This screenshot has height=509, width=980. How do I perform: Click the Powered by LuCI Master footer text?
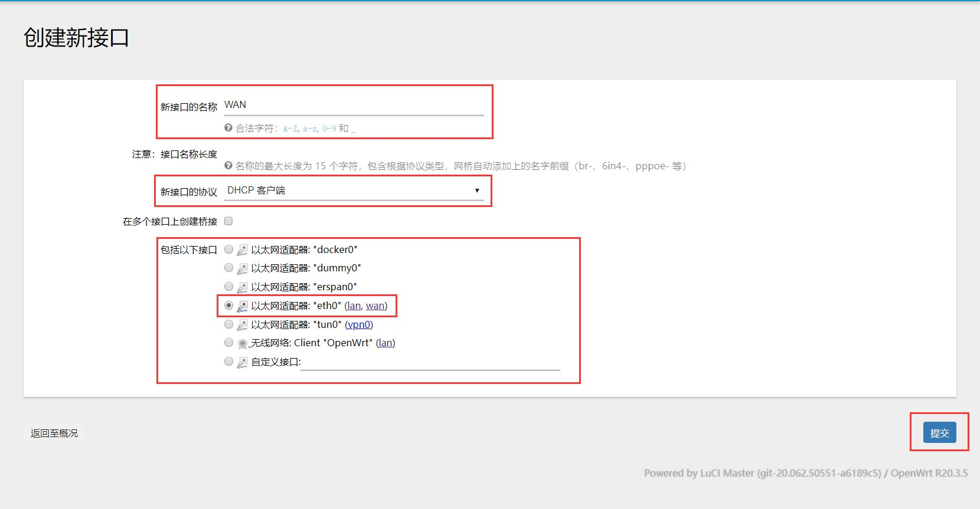coord(806,473)
